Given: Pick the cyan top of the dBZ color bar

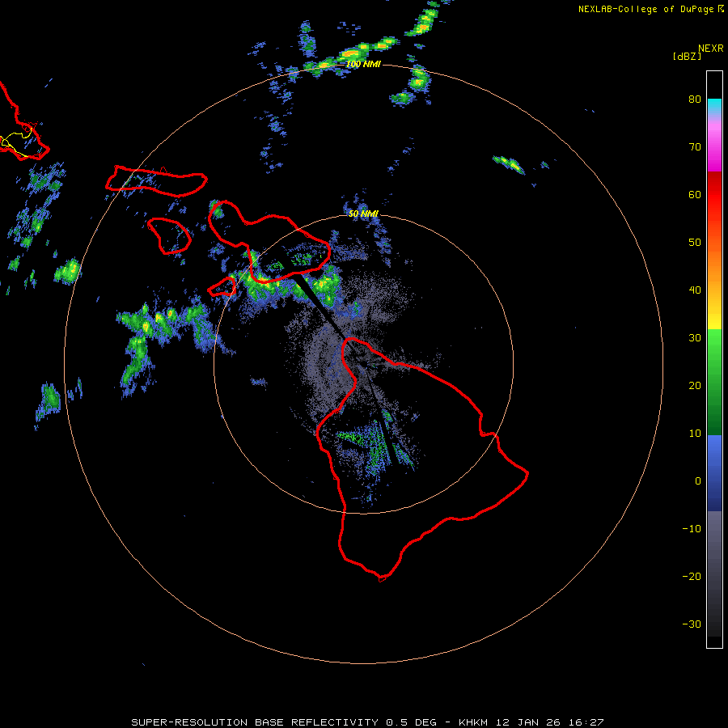Looking at the screenshot, I should click(714, 106).
